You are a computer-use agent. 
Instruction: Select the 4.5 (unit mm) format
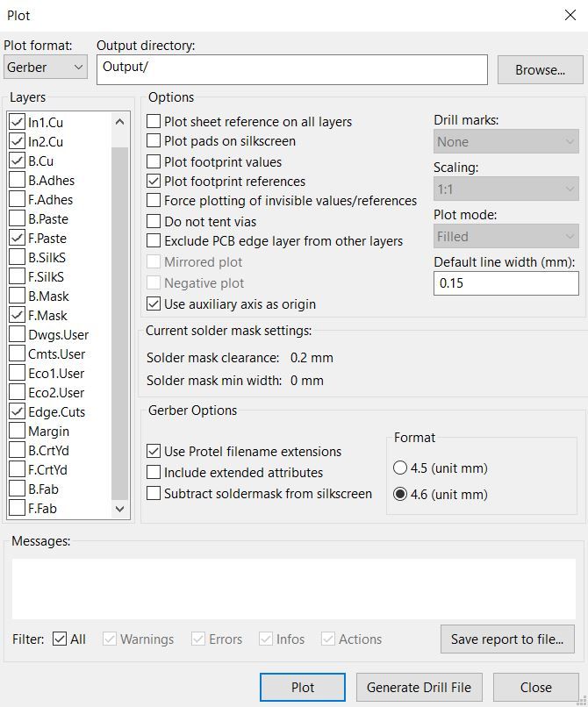tap(401, 468)
